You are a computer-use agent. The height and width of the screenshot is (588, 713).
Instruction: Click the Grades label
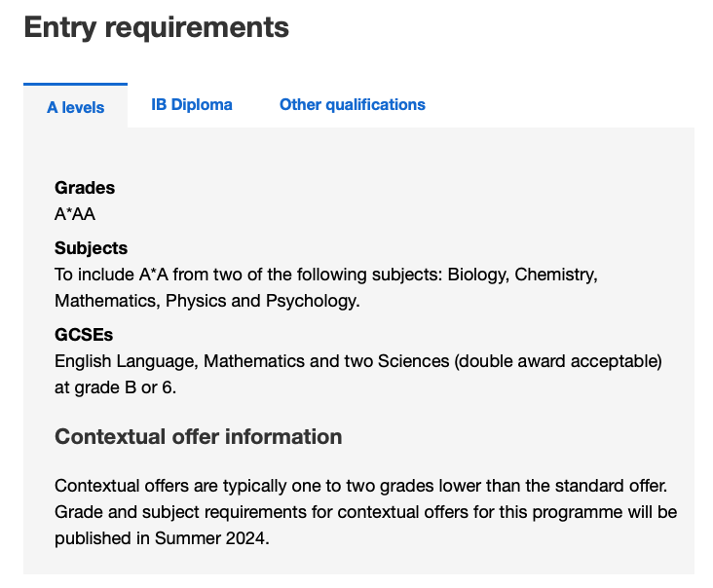[85, 188]
